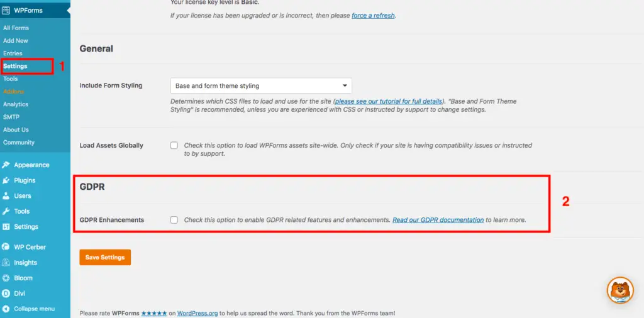Click the Save Settings button

(x=105, y=257)
